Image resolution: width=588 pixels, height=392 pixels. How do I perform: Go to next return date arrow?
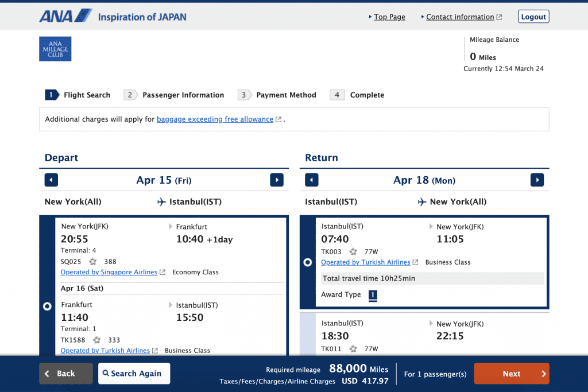coord(537,180)
